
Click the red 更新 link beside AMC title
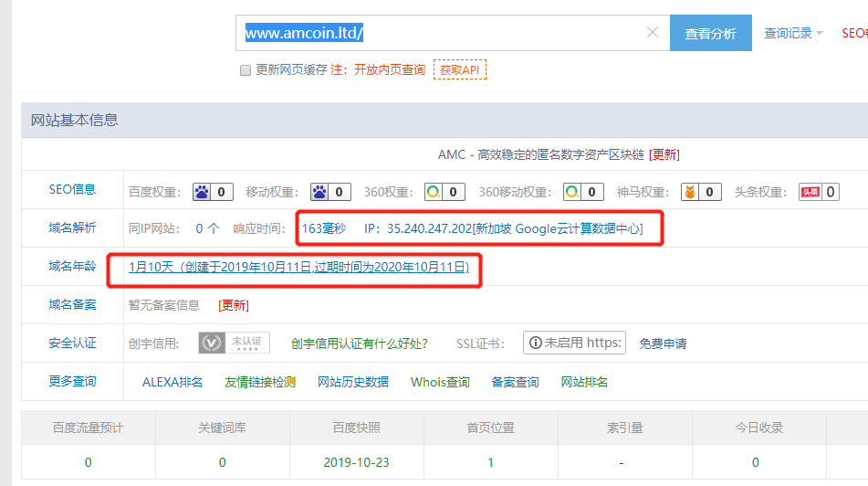point(664,154)
